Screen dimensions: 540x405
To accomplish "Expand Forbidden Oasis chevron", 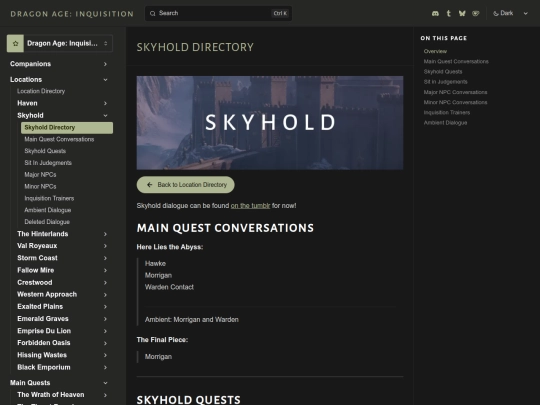I will point(105,343).
